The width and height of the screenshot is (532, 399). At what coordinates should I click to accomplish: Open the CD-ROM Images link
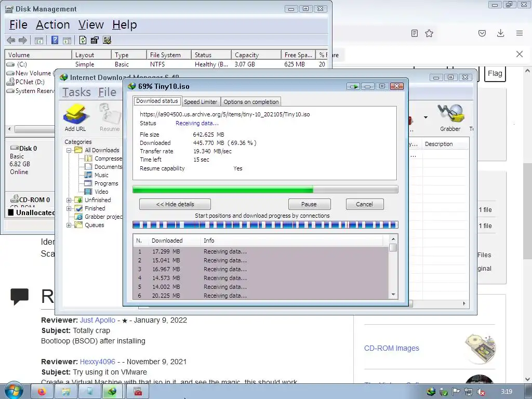392,348
